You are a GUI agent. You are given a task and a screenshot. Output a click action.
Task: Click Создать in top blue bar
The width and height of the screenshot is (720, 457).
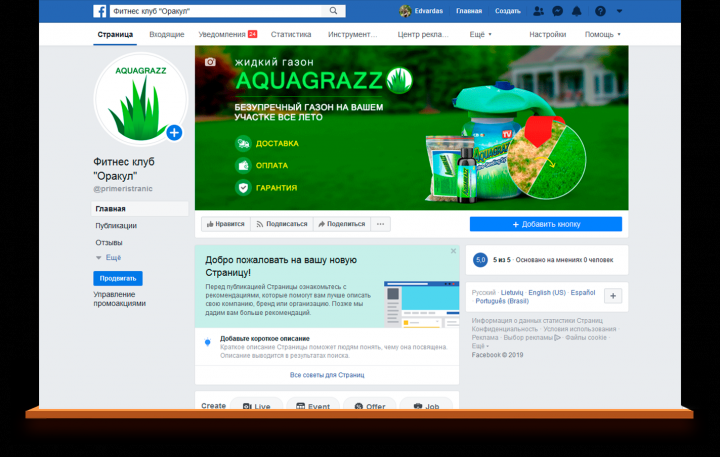coord(507,11)
